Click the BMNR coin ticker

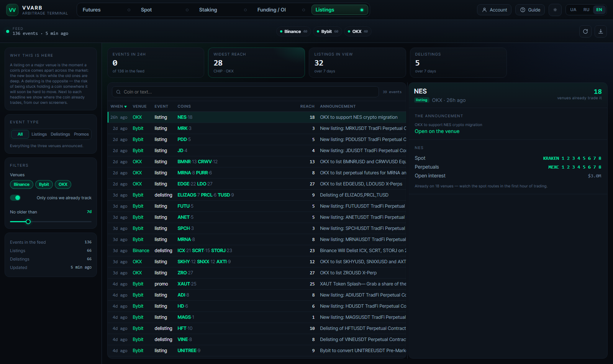184,162
